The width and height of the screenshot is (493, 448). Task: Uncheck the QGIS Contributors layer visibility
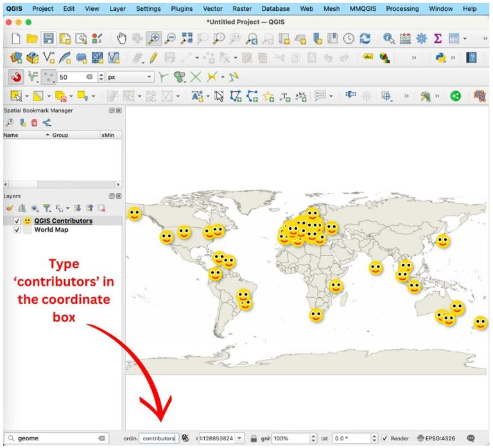pos(17,221)
